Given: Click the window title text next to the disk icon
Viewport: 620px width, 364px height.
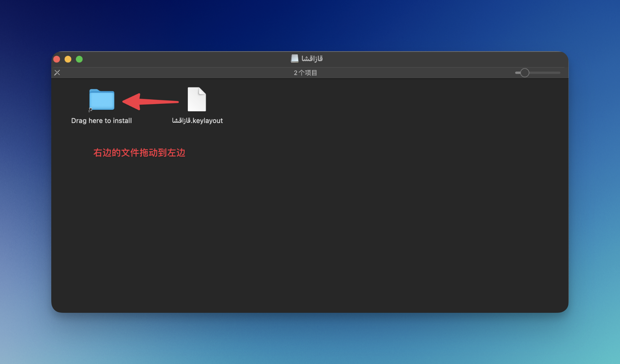Looking at the screenshot, I should (312, 59).
